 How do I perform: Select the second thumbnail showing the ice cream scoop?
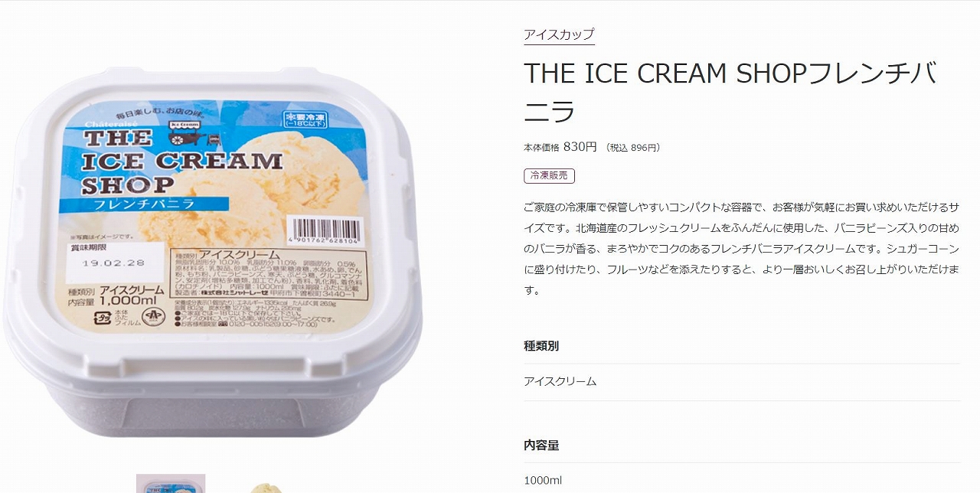click(265, 487)
